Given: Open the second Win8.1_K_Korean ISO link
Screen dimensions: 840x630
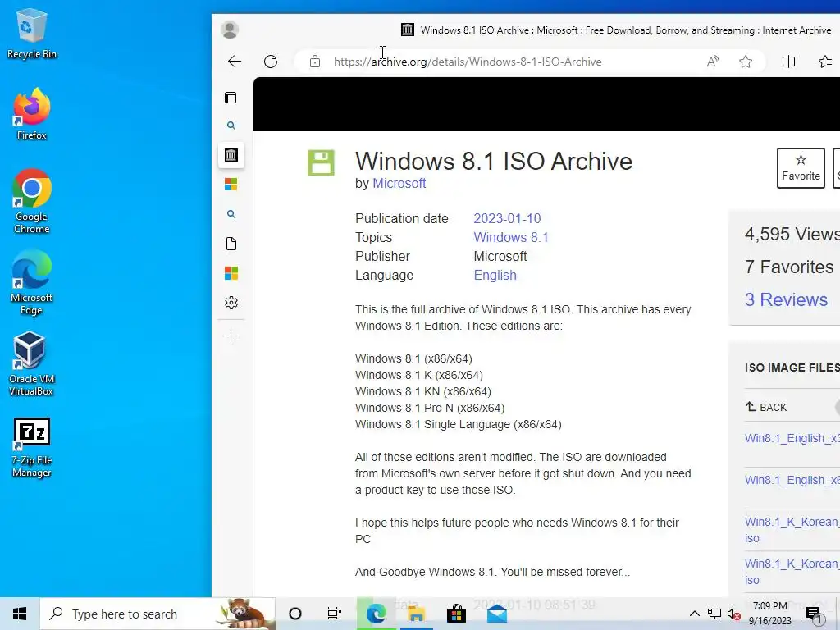Looking at the screenshot, I should [x=792, y=571].
